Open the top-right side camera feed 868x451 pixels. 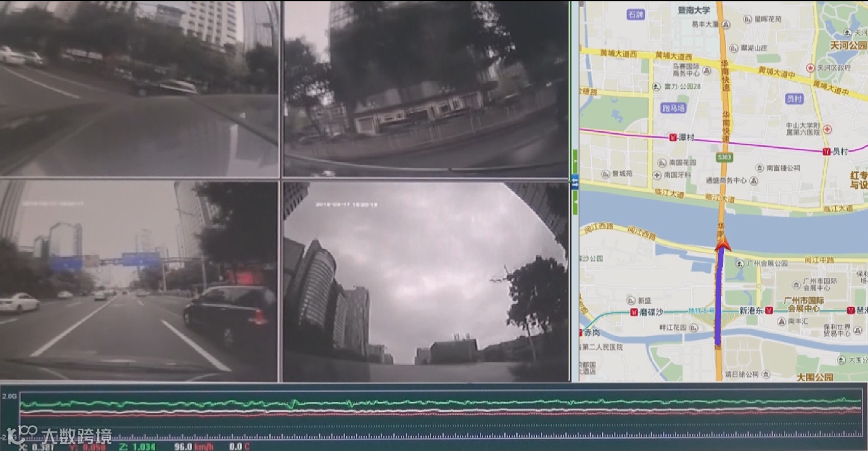click(x=425, y=88)
